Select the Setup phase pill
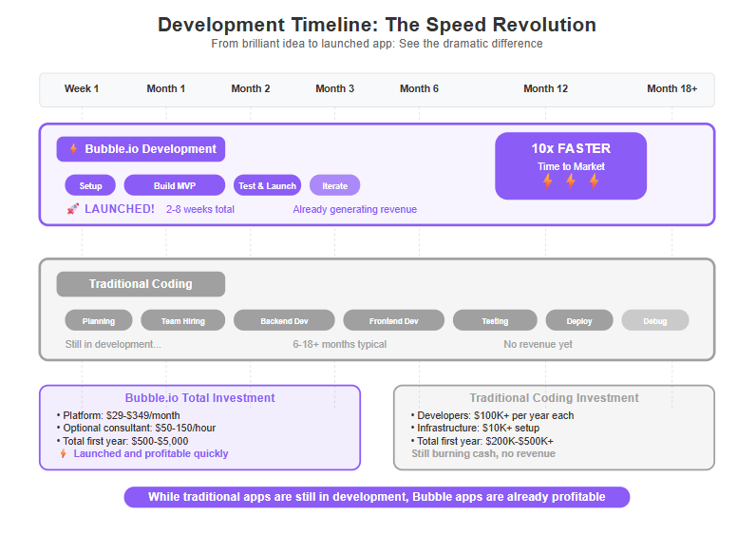Image resolution: width=756 pixels, height=554 pixels. (x=90, y=185)
